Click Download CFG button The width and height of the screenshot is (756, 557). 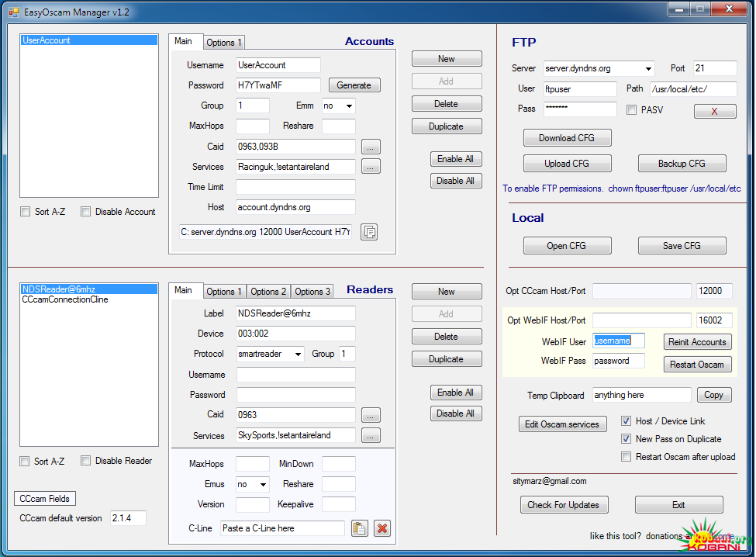pos(568,138)
